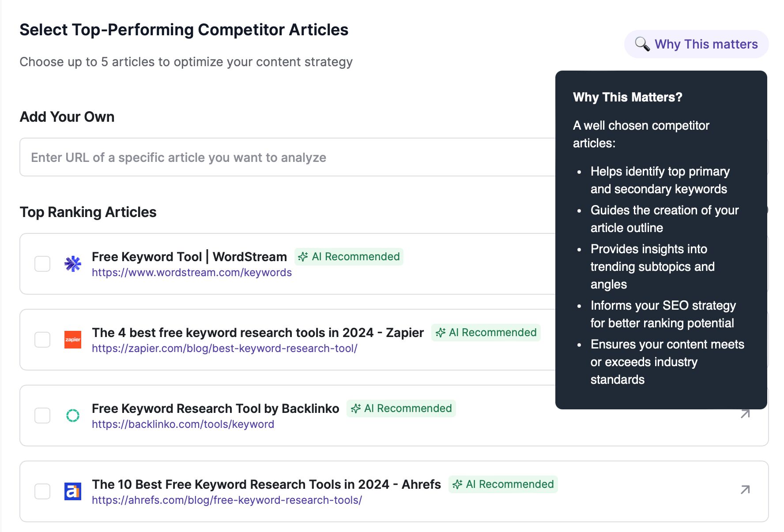The image size is (784, 532).
Task: Open the Ahrefs article via external link arrow
Action: (x=745, y=490)
